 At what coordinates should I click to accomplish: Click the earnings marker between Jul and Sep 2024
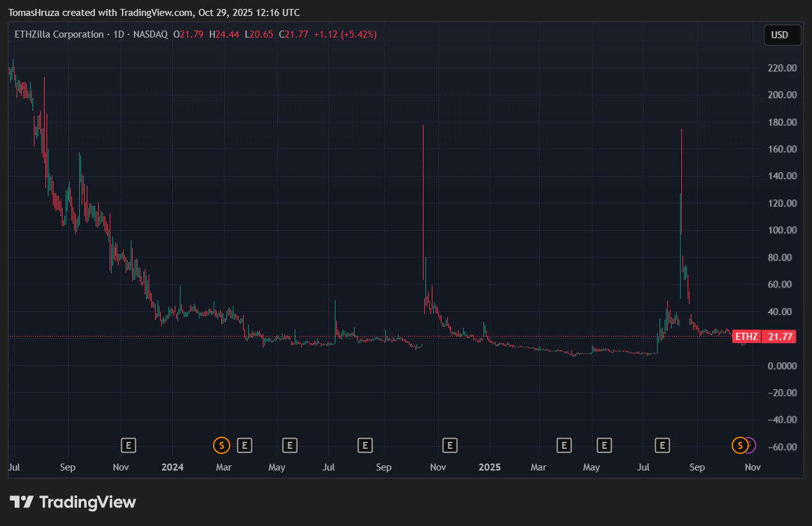pos(365,445)
